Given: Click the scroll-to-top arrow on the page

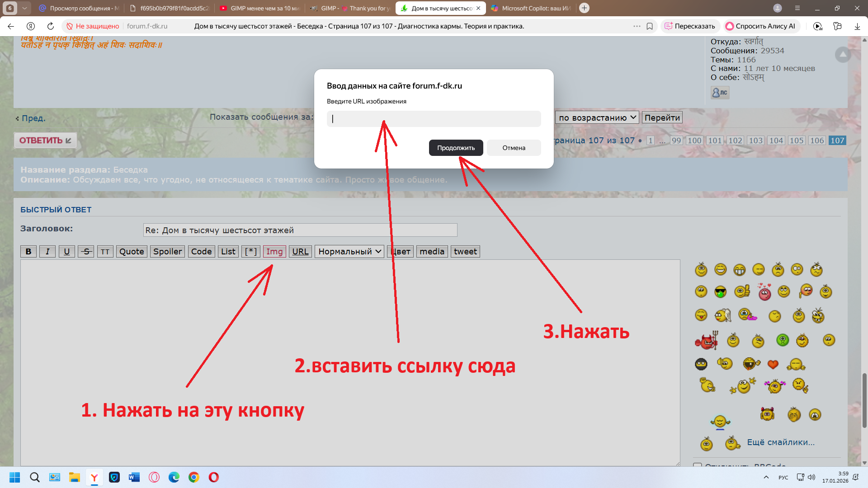Looking at the screenshot, I should click(x=843, y=55).
